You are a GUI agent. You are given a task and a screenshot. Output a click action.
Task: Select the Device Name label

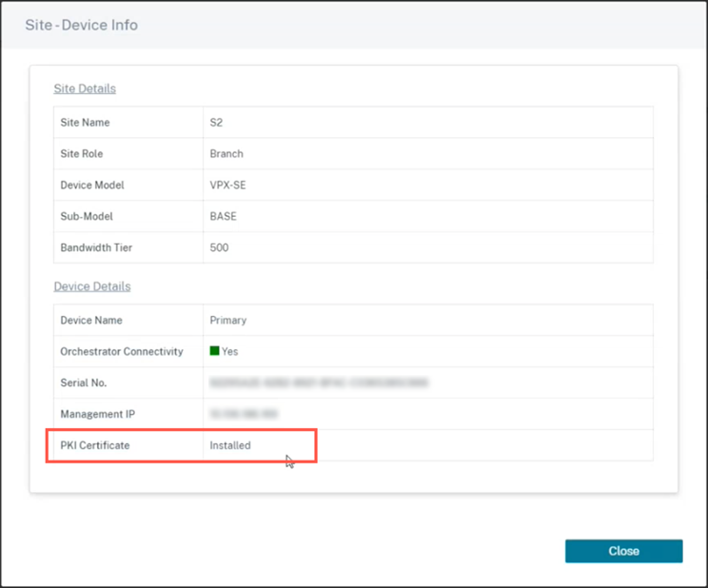[x=91, y=321]
